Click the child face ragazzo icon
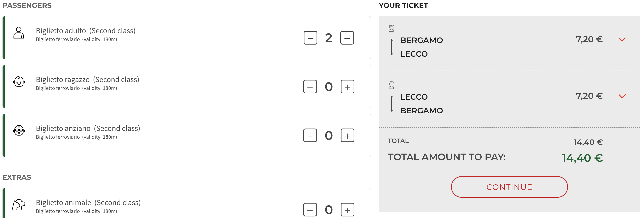Image resolution: width=644 pixels, height=218 pixels. coord(19,82)
